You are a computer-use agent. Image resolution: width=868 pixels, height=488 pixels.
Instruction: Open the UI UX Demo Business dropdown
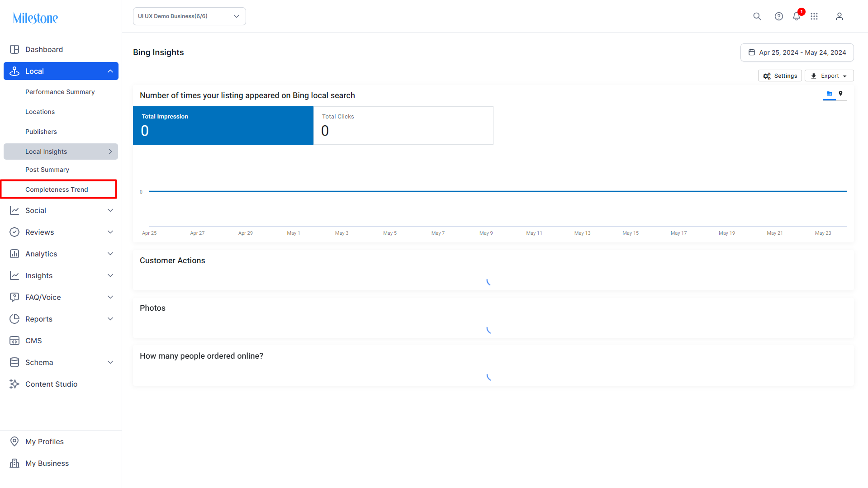tap(190, 16)
